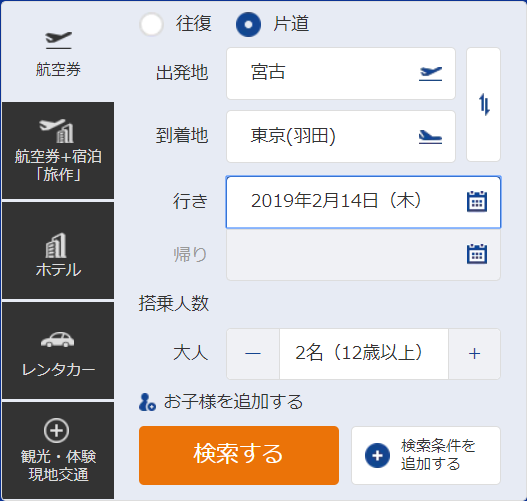Switch to the レンタカー tab
527x501 pixels.
click(x=58, y=350)
